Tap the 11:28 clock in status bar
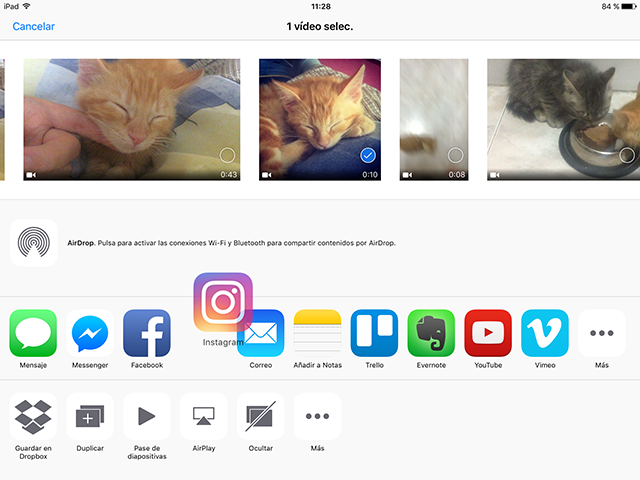The image size is (640, 480). pyautogui.click(x=321, y=7)
